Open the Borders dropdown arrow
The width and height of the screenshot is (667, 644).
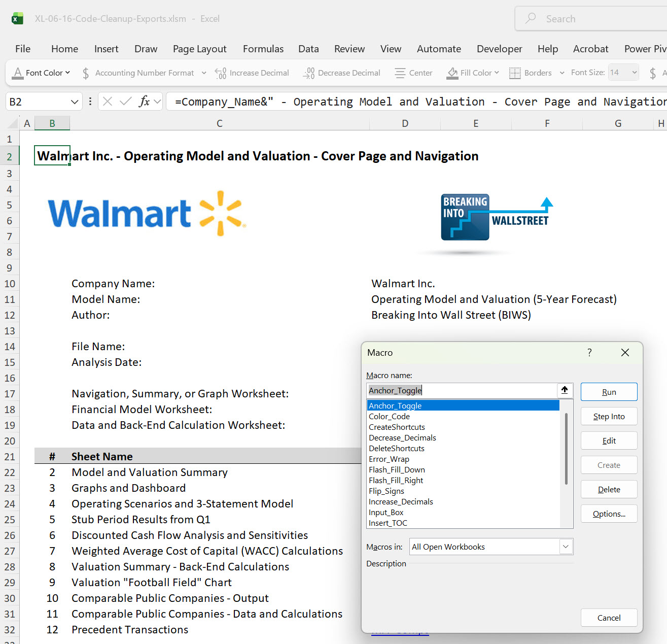(562, 73)
